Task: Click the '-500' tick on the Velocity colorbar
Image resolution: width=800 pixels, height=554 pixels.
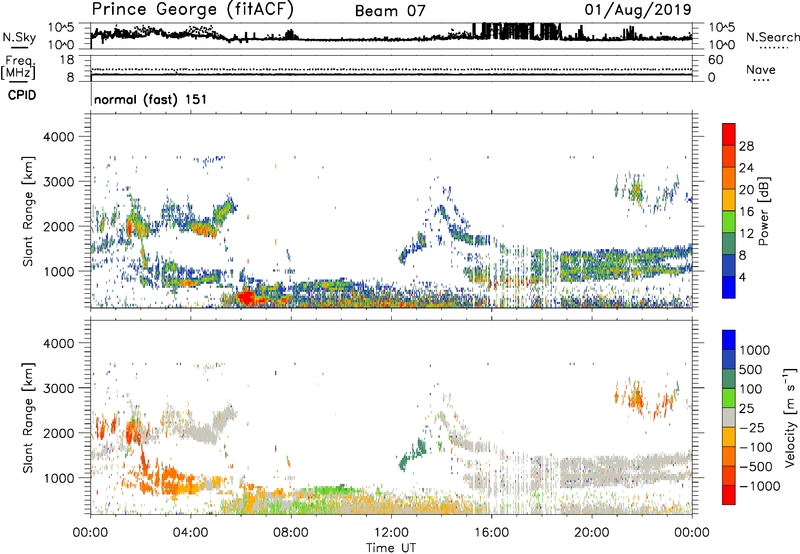Action: click(756, 467)
